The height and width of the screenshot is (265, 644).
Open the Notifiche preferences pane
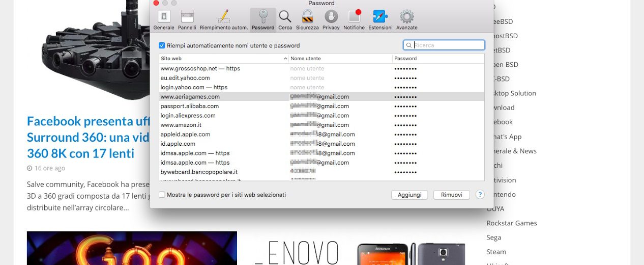[354, 20]
